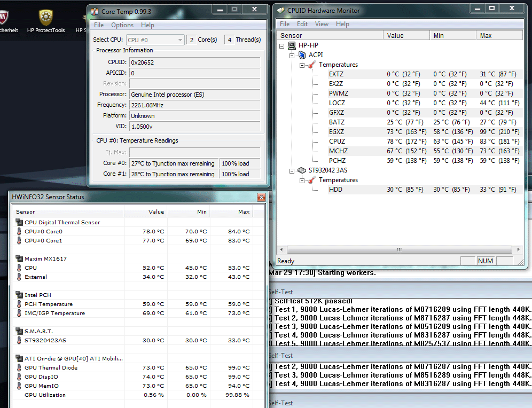This screenshot has height=408, width=532.
Task: Open Hardware Monitor Edit menu
Action: 302,24
